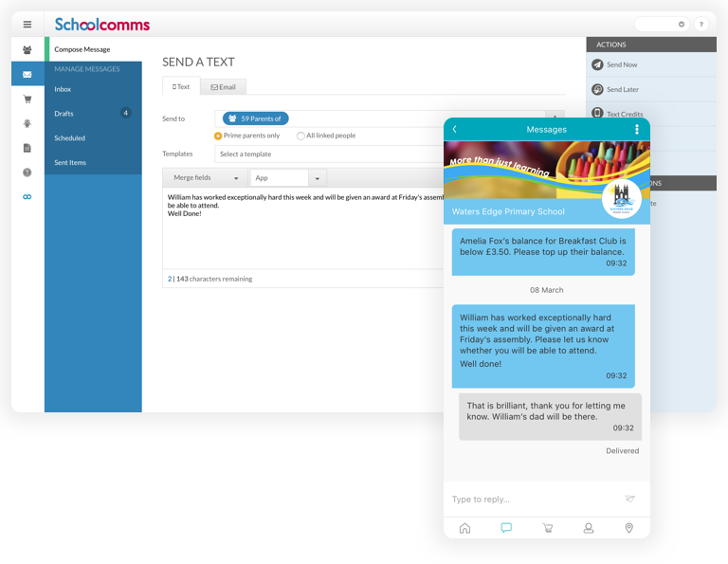728x564 pixels.
Task: Click the Delivered status label
Action: (x=622, y=451)
